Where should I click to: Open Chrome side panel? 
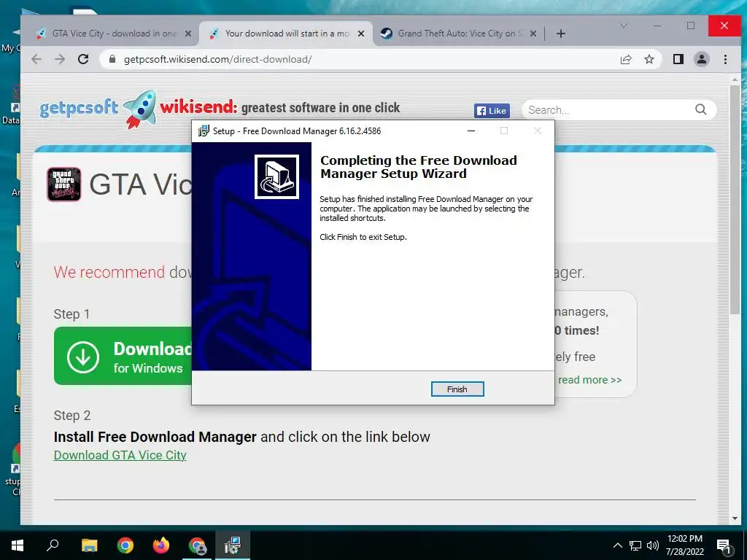[678, 59]
